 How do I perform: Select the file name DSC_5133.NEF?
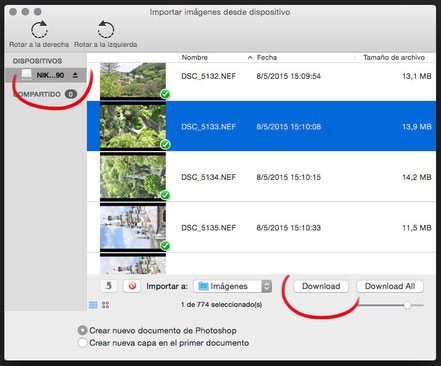pos(208,127)
